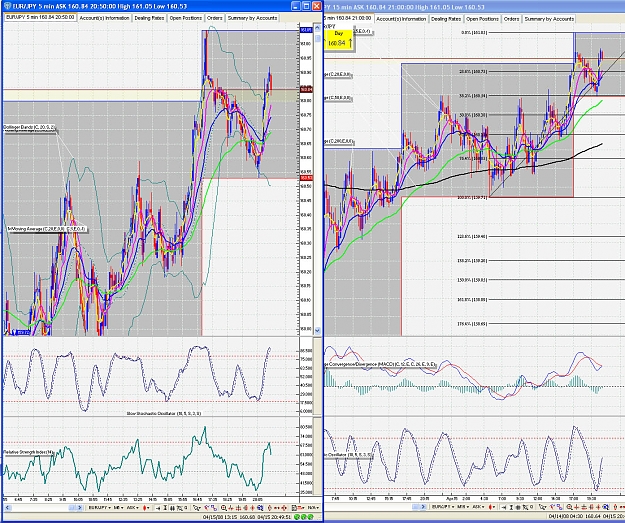Click red horizontal arrows icon in 5 min toolbar
Screen dimensions: 625x523
(x=277, y=508)
